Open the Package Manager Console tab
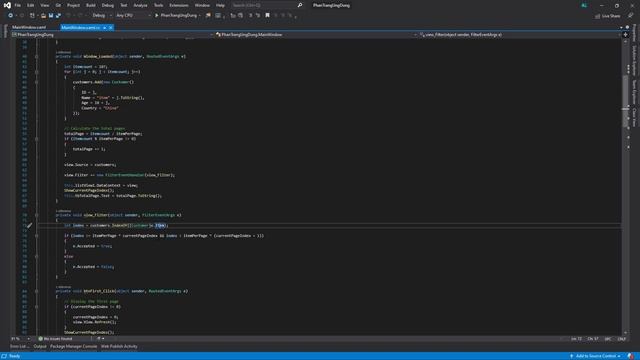Viewport: 640px width, 360px height. (x=73, y=347)
